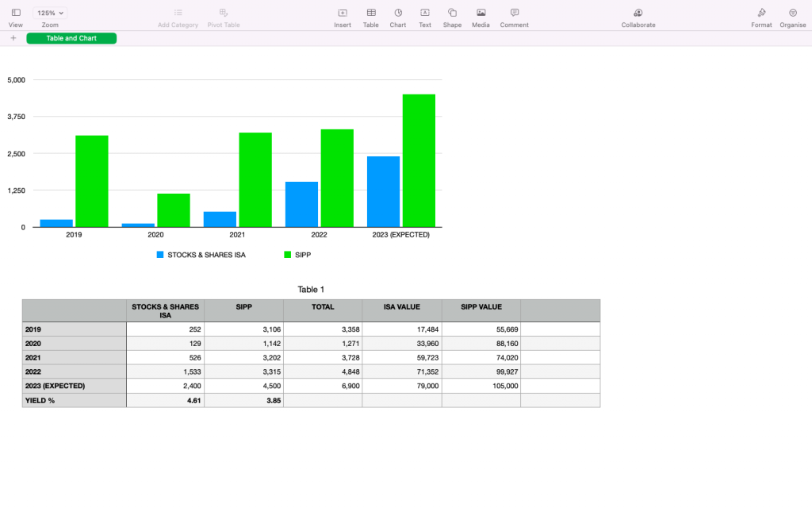Image resolution: width=812 pixels, height=508 pixels.
Task: Open the Media browser
Action: (x=481, y=13)
